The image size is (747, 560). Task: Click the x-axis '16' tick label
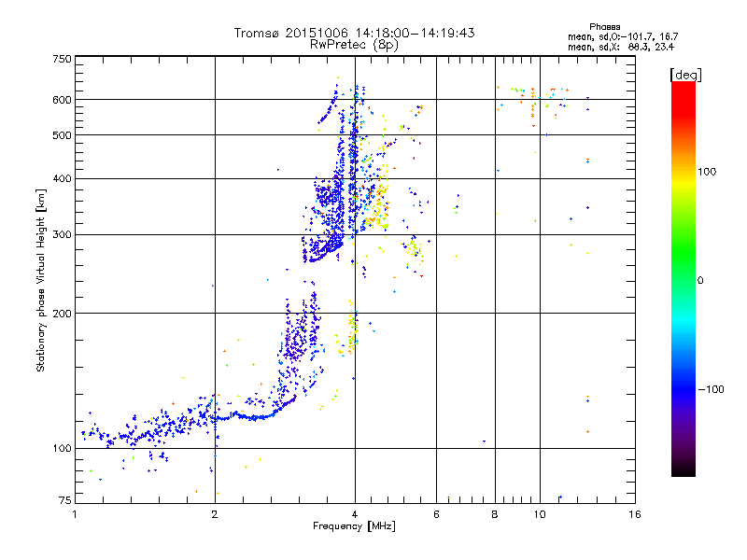tap(635, 514)
